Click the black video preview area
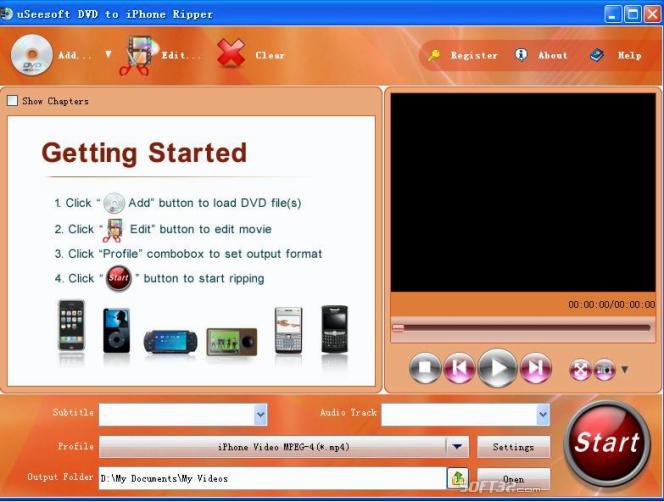664x502 pixels. 523,192
